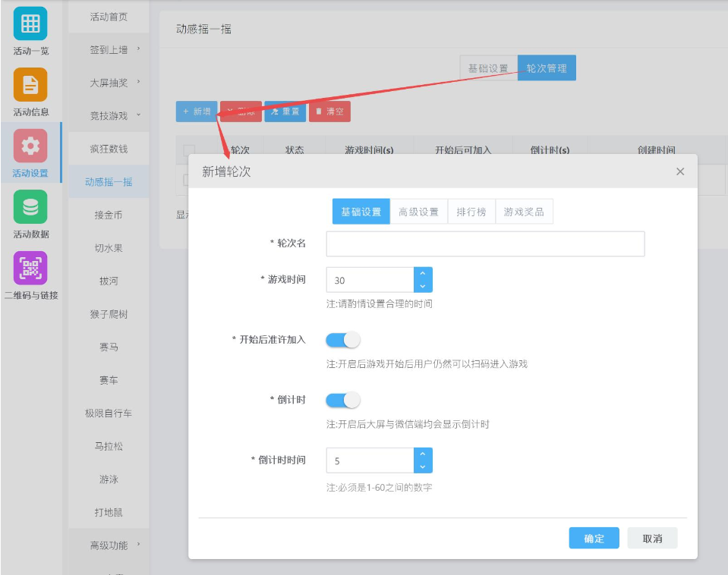
Task: Confirm with the 确定 button
Action: point(594,539)
